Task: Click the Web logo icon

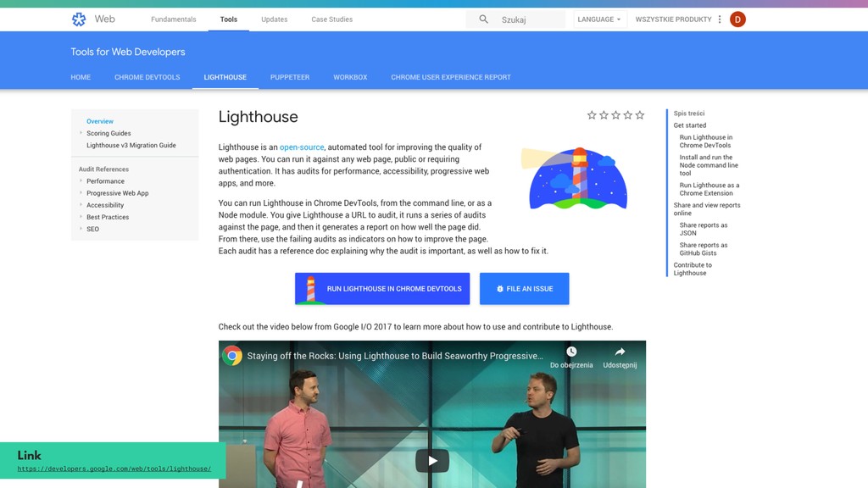Action: click(79, 19)
